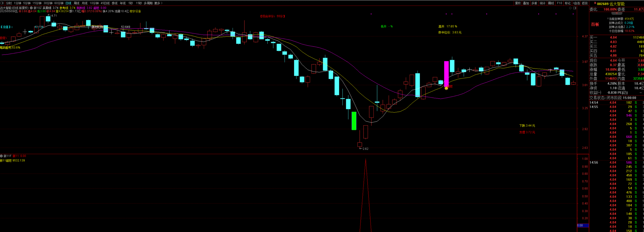The height and width of the screenshot is (232, 644).
Task: Select the 周线 weekly period tab
Action: point(76,3)
